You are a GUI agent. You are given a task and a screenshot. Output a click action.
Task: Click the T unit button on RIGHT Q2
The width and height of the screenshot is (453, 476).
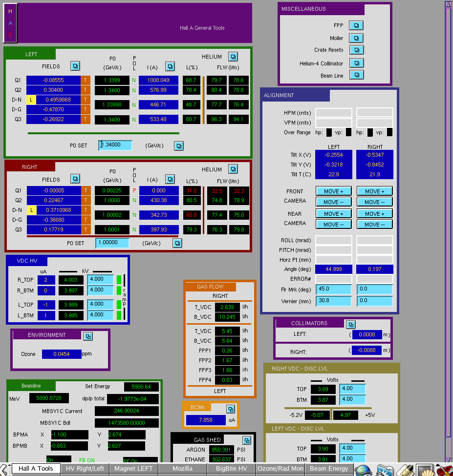[86, 200]
